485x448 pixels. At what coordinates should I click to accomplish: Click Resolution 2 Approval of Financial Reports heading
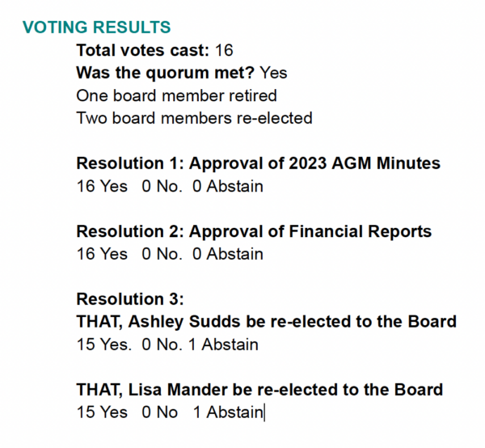[254, 231]
